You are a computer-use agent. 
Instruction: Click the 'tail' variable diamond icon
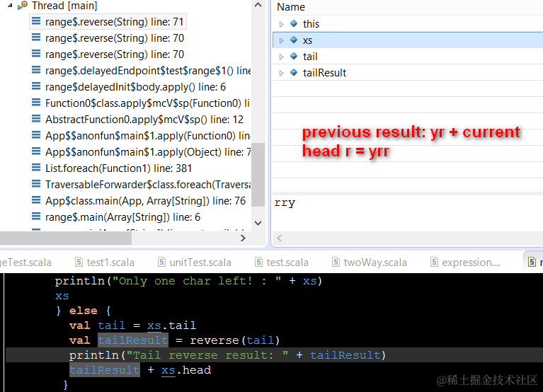coord(294,56)
